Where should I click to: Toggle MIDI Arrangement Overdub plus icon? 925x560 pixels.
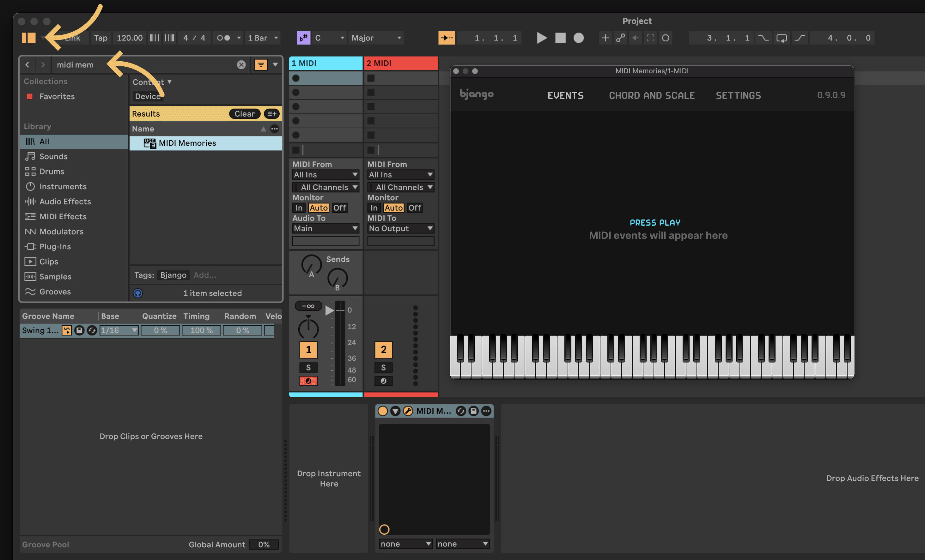click(x=605, y=38)
